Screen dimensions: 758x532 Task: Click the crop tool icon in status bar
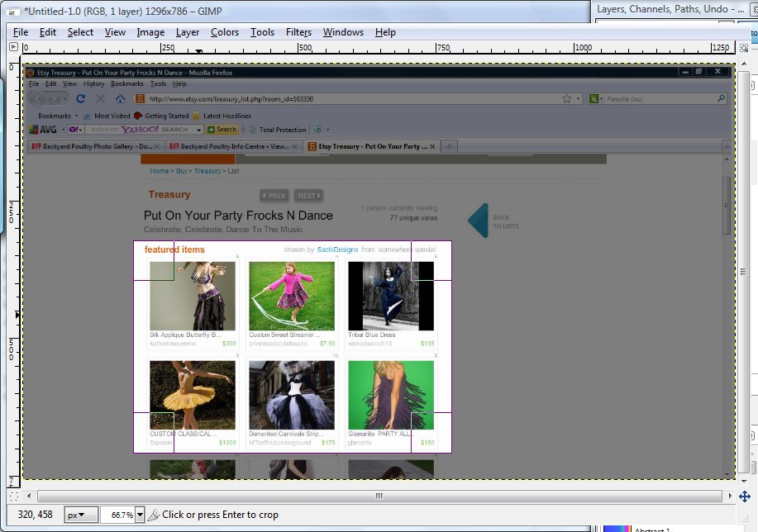coord(154,515)
